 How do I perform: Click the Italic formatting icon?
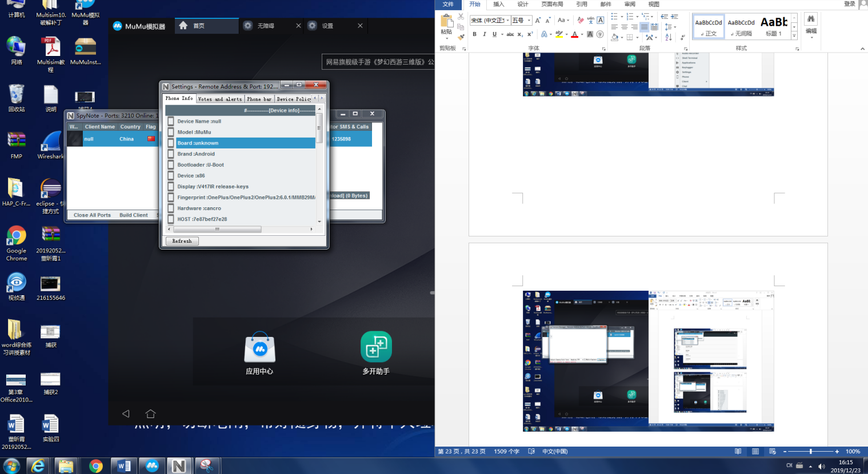point(485,34)
